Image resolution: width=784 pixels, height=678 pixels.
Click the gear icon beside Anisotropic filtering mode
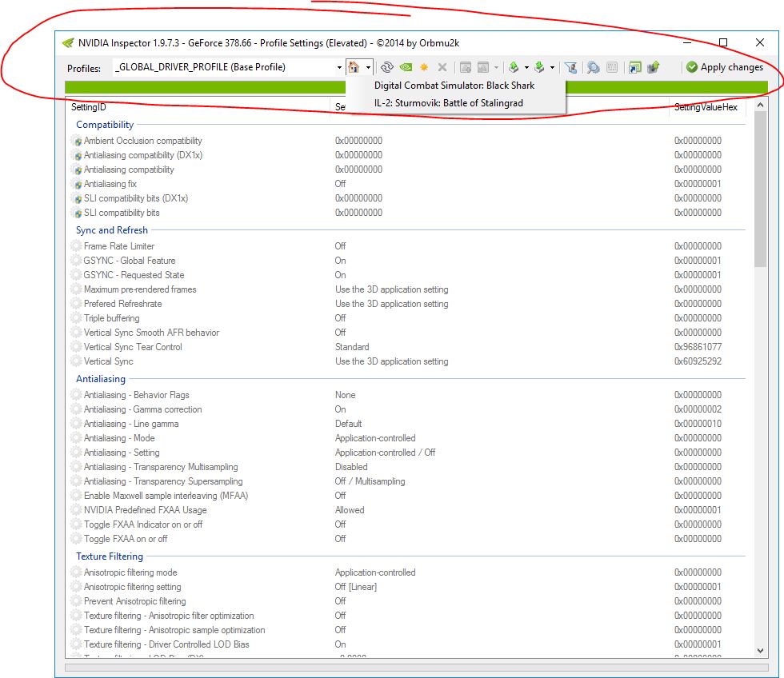pos(76,572)
